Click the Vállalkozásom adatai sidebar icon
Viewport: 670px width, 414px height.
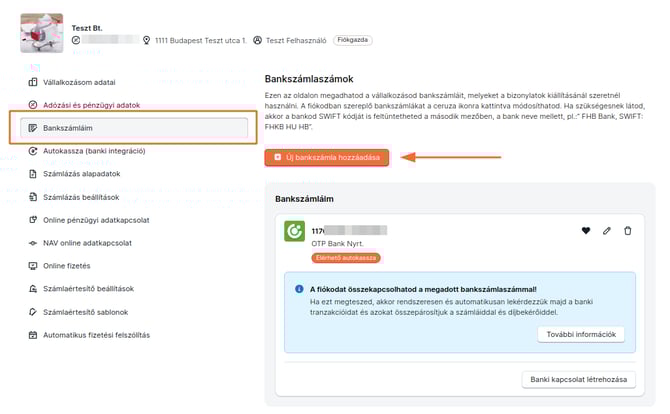click(x=33, y=81)
